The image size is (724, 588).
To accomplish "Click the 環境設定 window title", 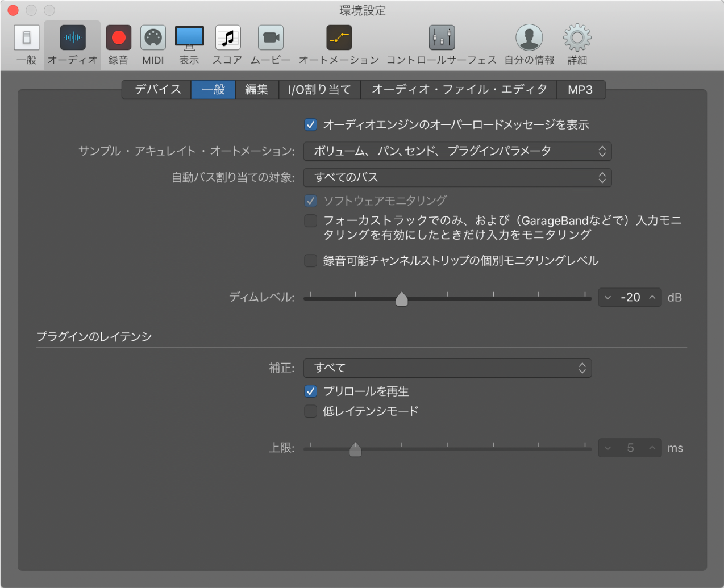I will (363, 10).
